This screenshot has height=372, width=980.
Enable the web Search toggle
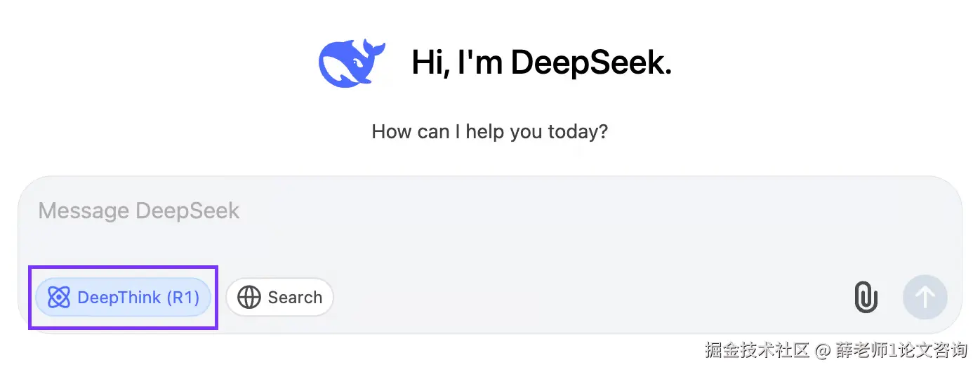pyautogui.click(x=279, y=298)
